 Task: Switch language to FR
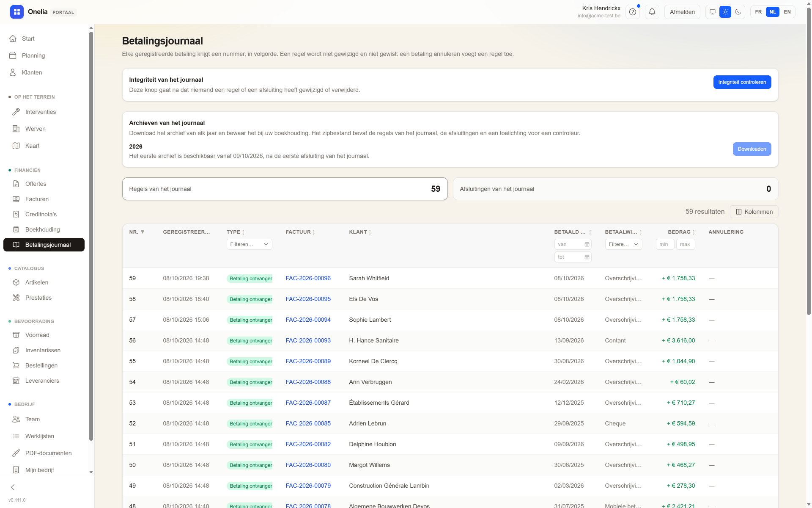click(758, 12)
